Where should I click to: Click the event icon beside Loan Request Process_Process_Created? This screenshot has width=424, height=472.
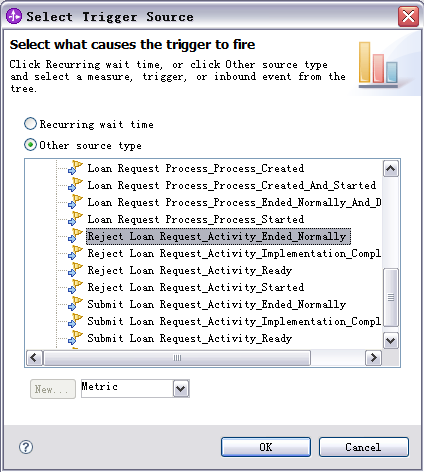click(x=75, y=168)
